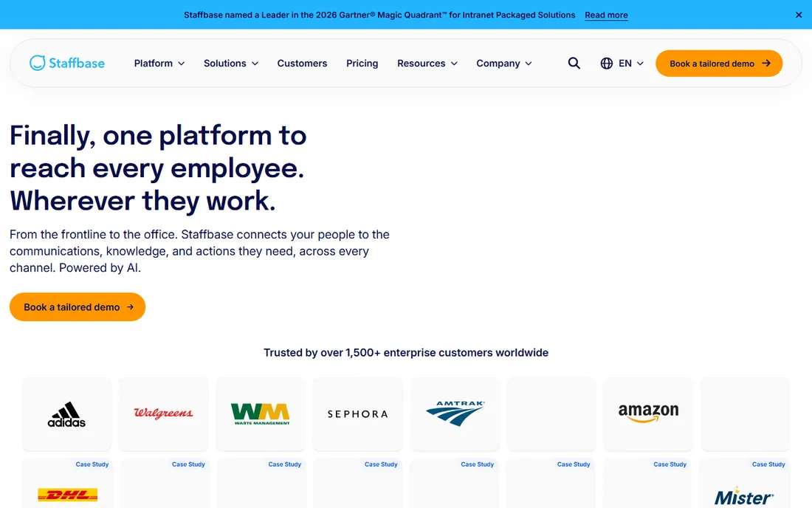Click the 'Trusted by over 1,500+ enterprise customers' text
Screen dimensions: 812x508
(406, 353)
